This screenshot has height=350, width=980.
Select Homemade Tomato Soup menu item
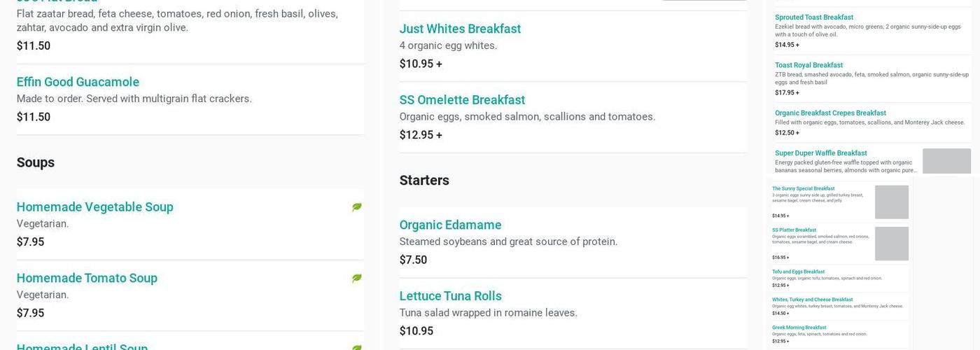[x=87, y=278]
